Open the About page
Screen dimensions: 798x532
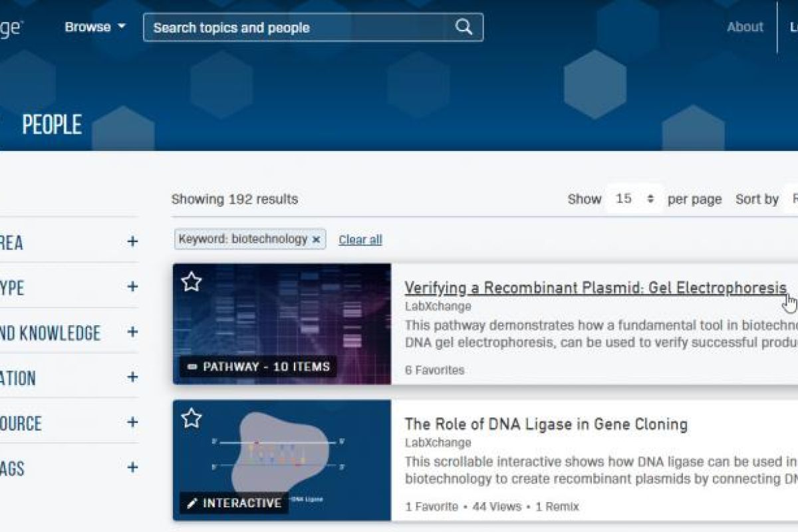745,27
